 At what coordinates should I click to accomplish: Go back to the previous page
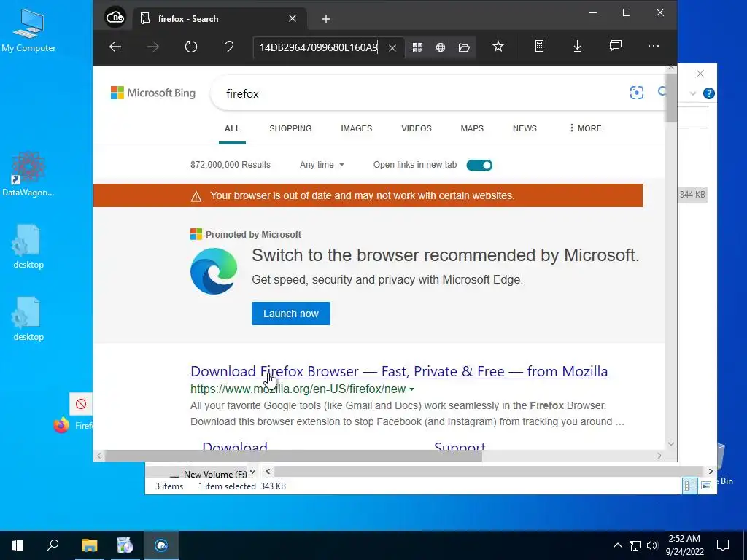(x=115, y=47)
